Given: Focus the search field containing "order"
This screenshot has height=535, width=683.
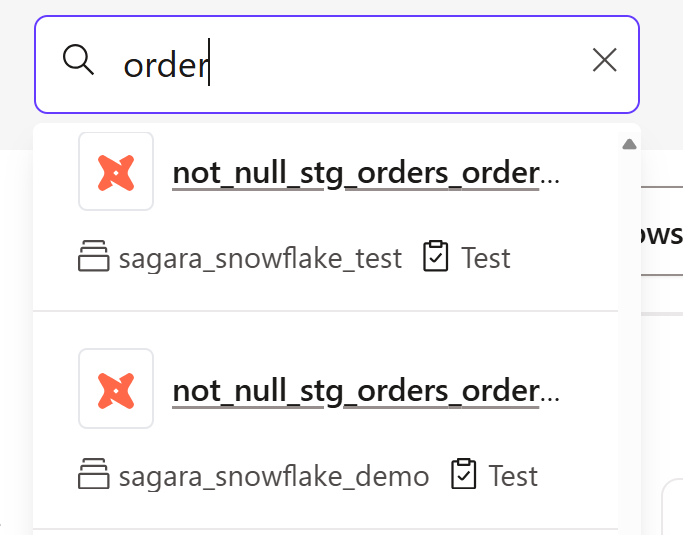Looking at the screenshot, I should tap(337, 64).
